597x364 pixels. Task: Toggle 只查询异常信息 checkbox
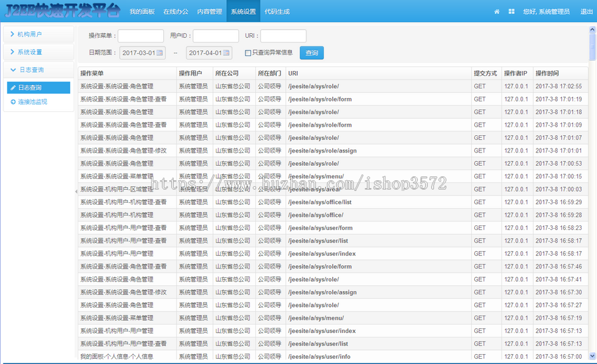[248, 53]
